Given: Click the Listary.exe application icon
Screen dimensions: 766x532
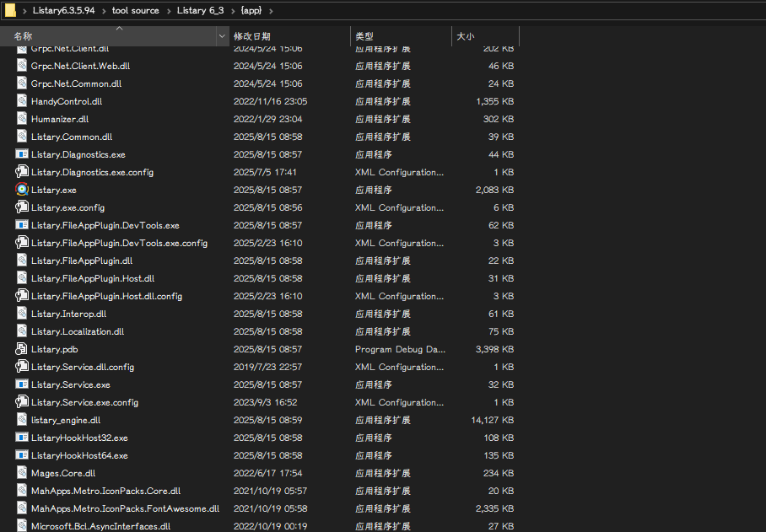Looking at the screenshot, I should 22,190.
